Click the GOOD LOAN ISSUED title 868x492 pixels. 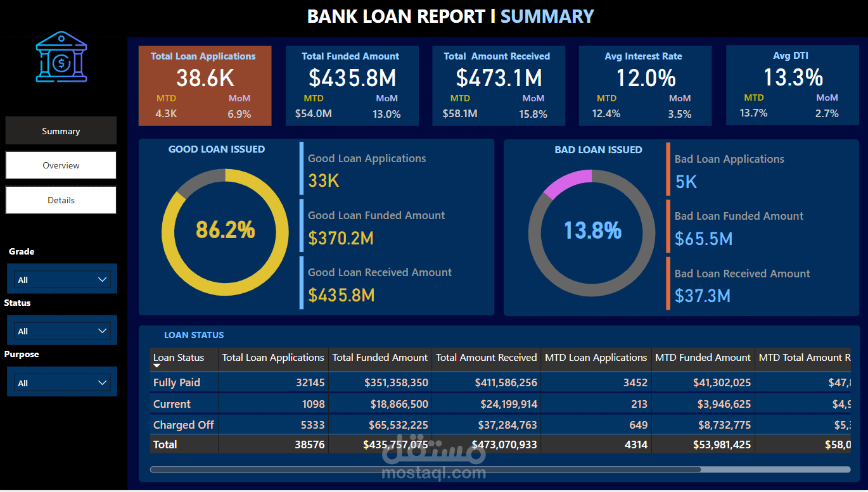click(217, 149)
